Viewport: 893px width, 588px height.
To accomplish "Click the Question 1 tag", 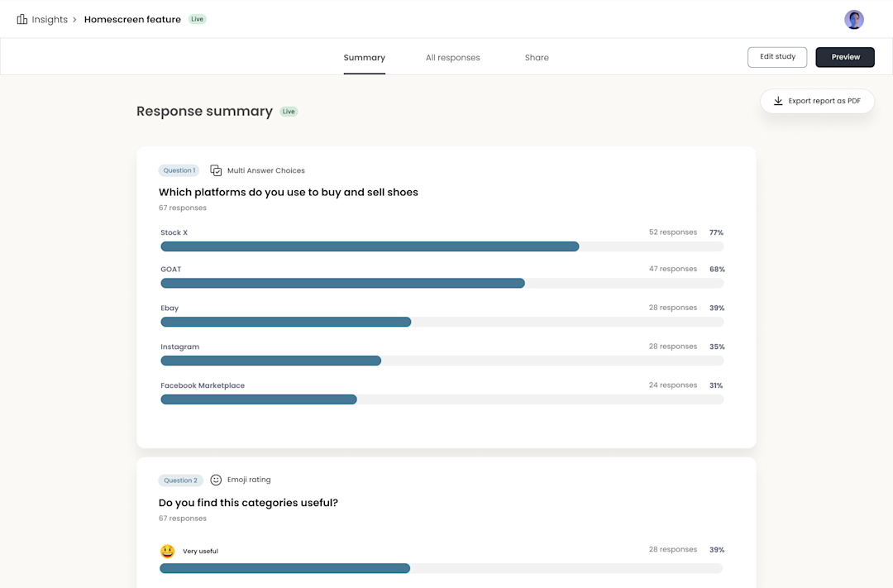I will click(179, 170).
